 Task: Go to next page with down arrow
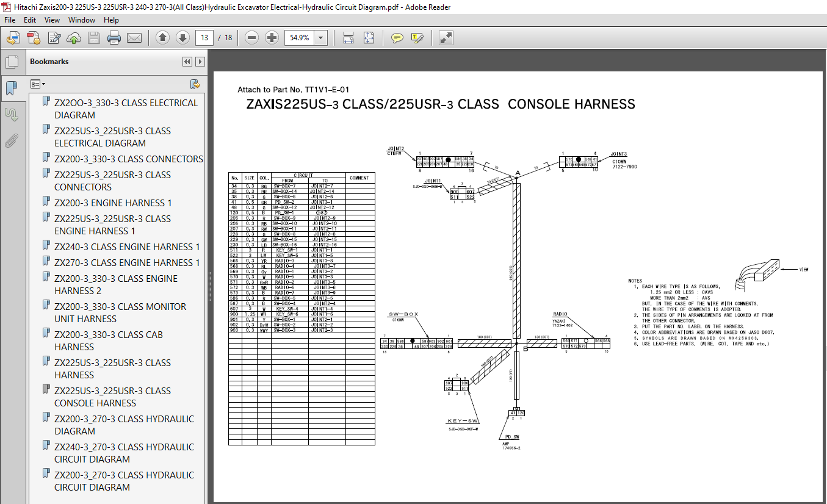(x=182, y=38)
